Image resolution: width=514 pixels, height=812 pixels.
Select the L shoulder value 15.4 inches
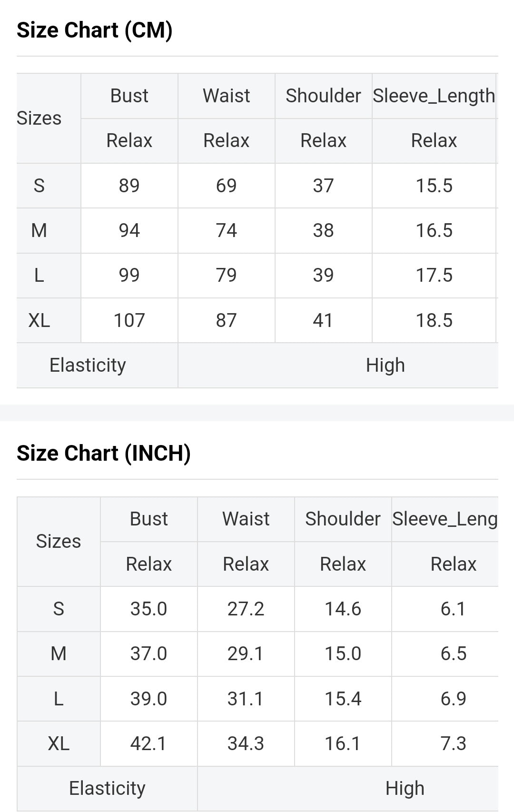click(x=343, y=699)
